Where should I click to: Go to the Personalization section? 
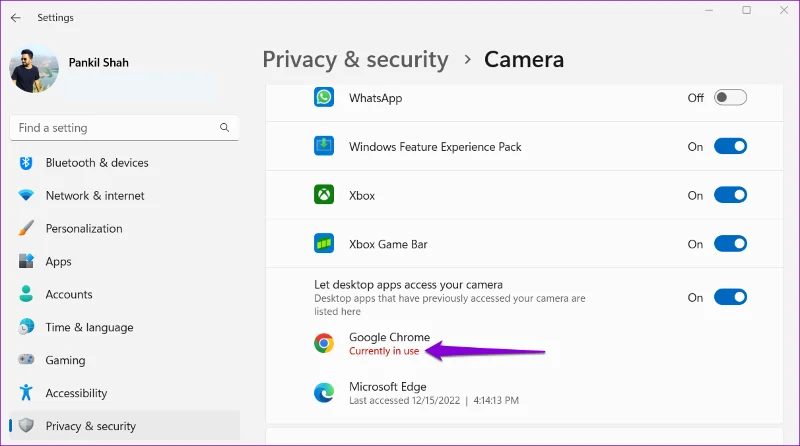pyautogui.click(x=124, y=229)
